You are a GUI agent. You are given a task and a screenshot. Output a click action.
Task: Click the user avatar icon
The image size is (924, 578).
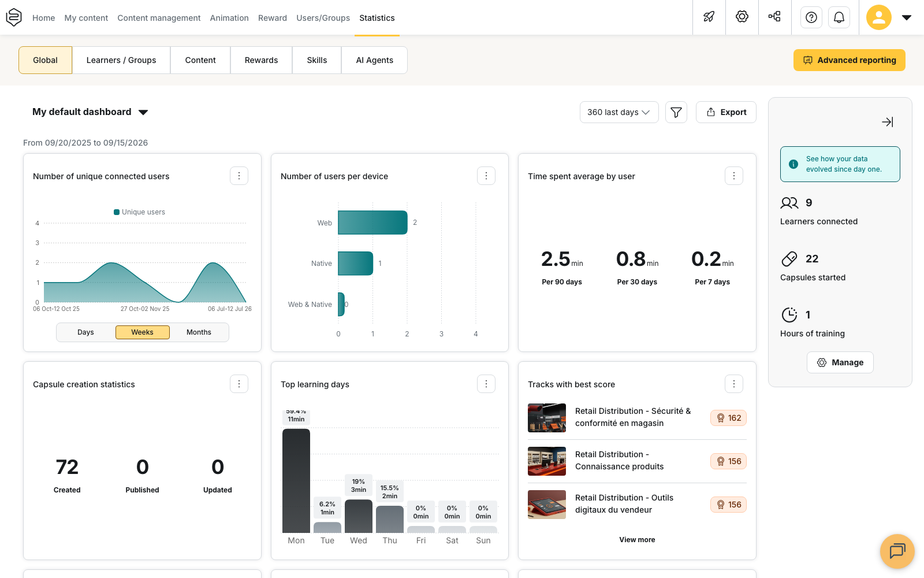[879, 17]
